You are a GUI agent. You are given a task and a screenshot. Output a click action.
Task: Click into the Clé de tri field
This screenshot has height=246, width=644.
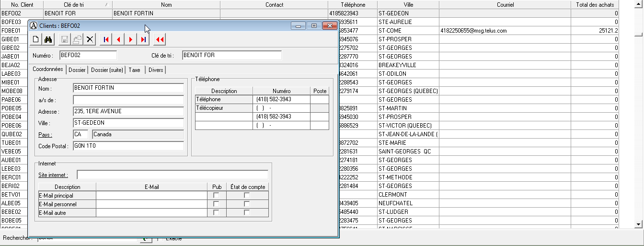coord(232,55)
